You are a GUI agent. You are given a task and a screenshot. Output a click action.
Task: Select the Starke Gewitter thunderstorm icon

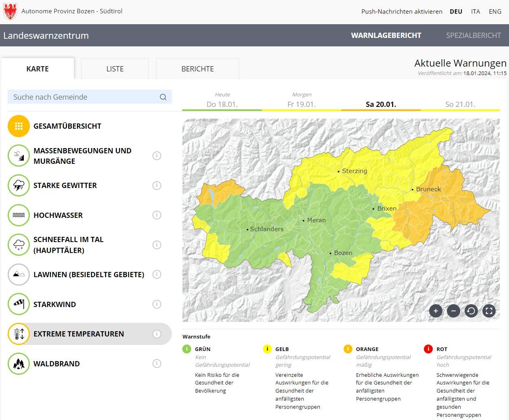tap(19, 186)
